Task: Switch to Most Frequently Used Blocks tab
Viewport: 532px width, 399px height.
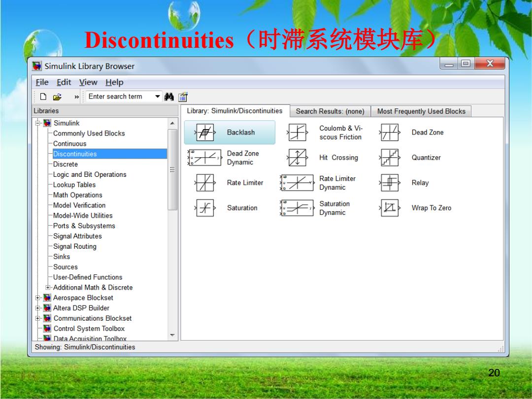Action: coord(421,111)
